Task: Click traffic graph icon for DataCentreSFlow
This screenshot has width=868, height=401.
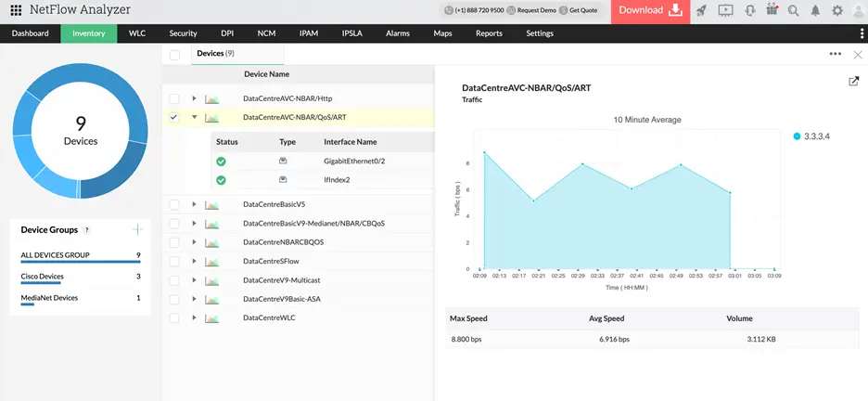Action: (211, 262)
